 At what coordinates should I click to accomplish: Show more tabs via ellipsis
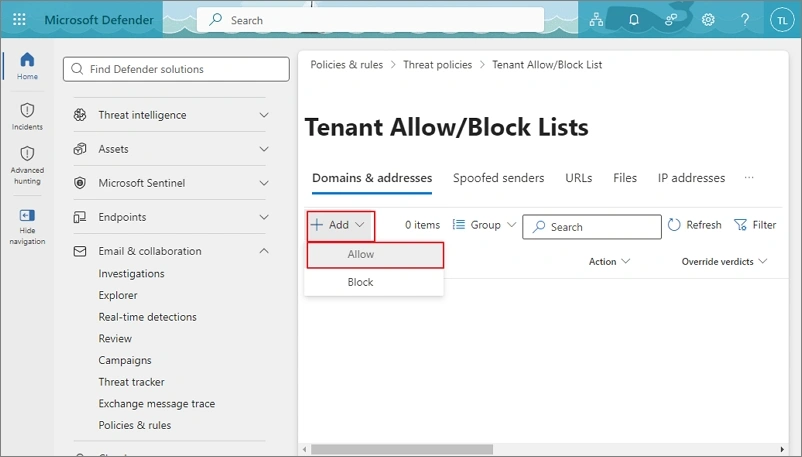click(749, 178)
